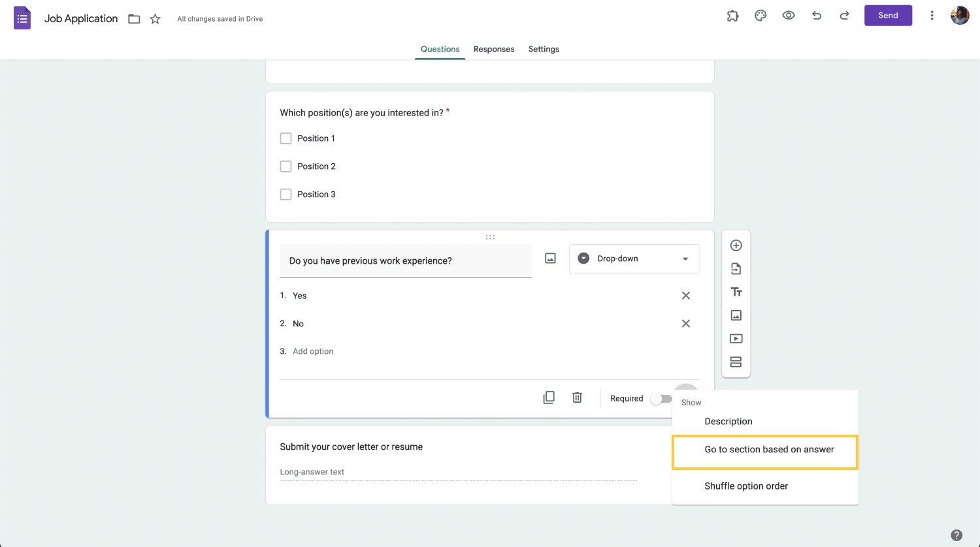
Task: Select "Go to section based on answer"
Action: click(768, 450)
